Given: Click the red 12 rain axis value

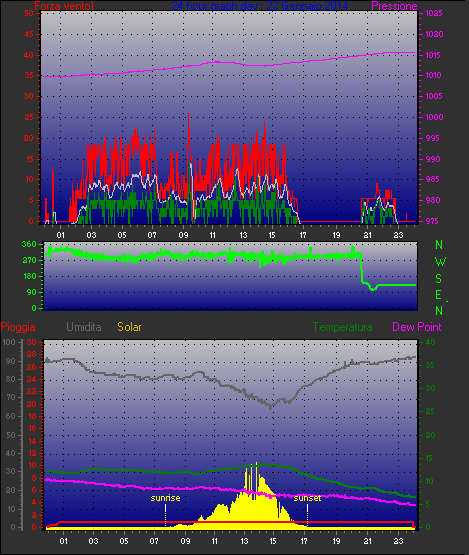Looking at the screenshot, I should coord(32,453).
